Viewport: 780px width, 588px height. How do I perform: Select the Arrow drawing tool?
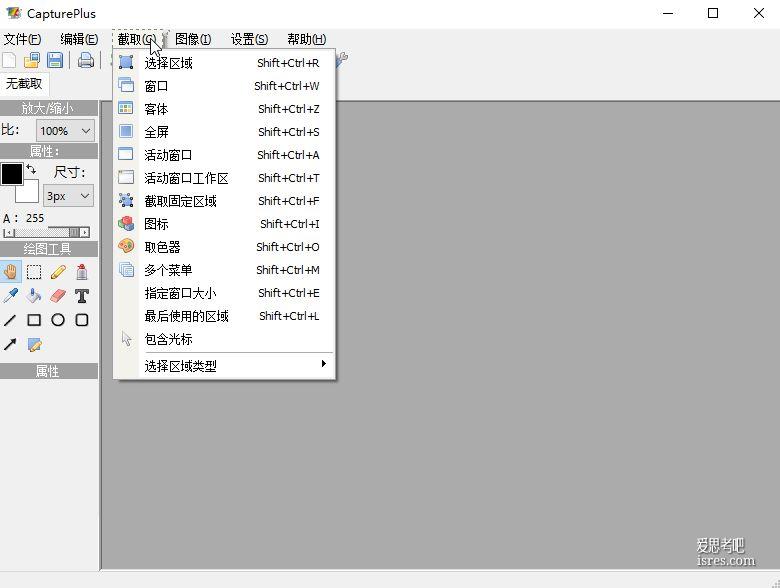coord(10,344)
